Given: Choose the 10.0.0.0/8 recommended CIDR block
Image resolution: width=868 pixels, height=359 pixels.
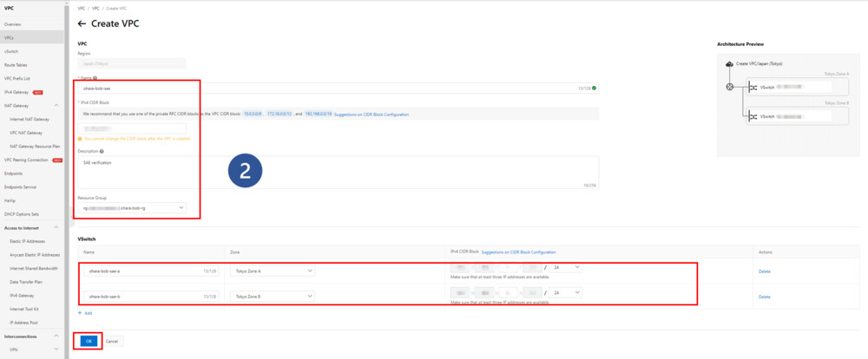Looking at the screenshot, I should tap(252, 114).
